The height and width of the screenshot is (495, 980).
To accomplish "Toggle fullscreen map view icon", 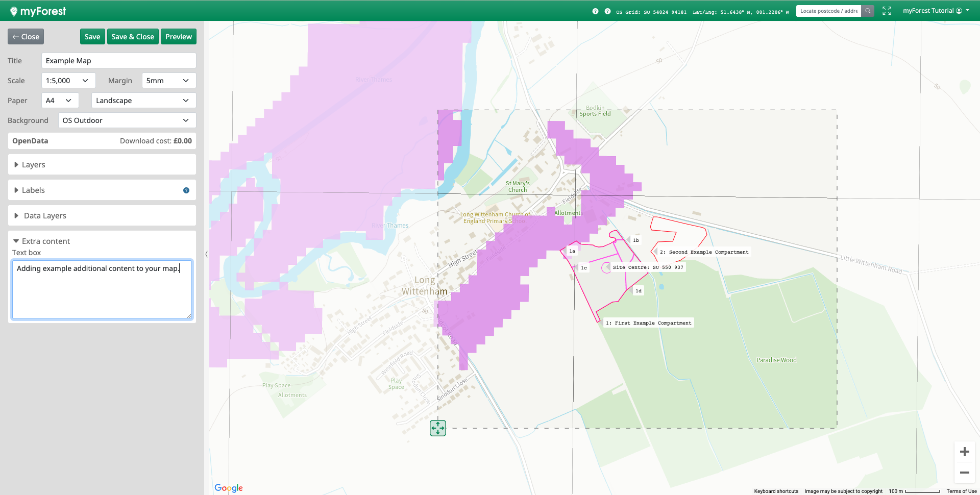I will (x=887, y=11).
